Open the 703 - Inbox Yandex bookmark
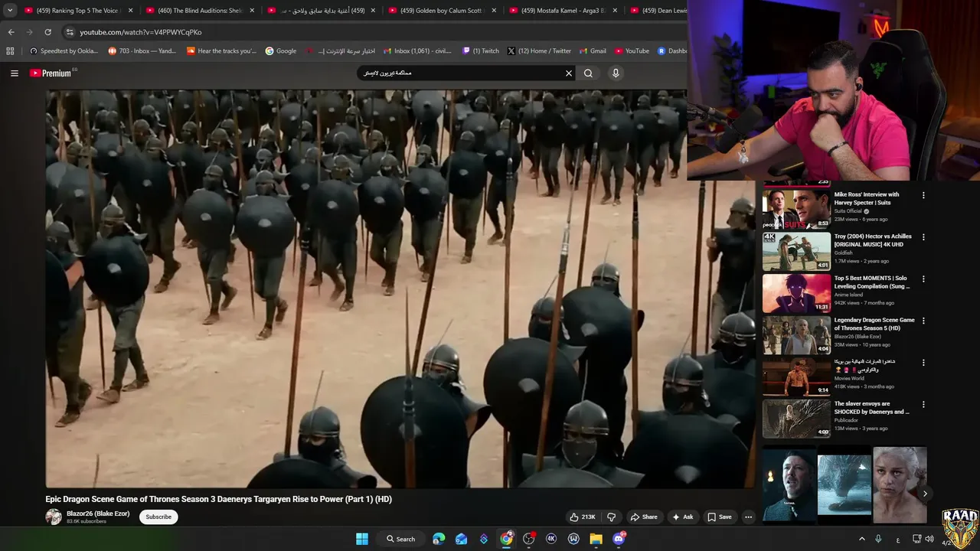Screen dimensions: 980x551 coord(142,51)
